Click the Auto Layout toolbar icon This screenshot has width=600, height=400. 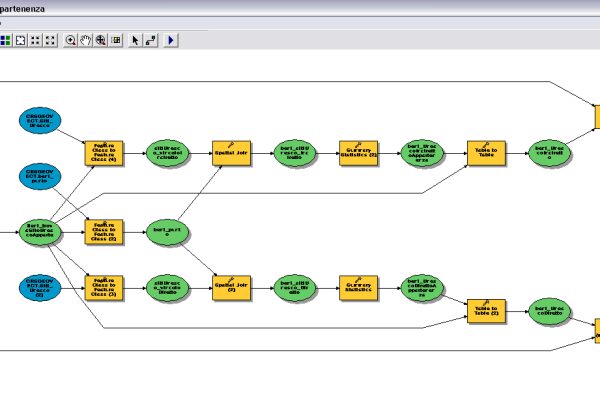[5, 40]
